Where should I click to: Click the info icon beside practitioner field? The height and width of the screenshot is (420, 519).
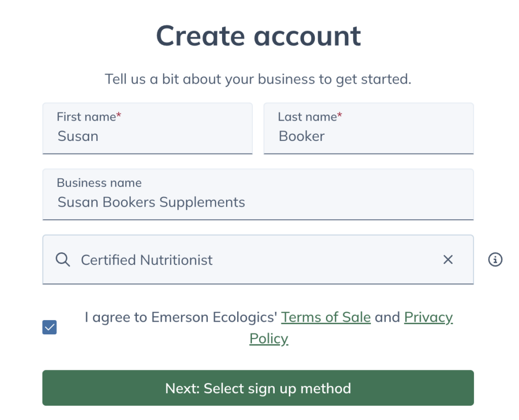click(x=495, y=260)
